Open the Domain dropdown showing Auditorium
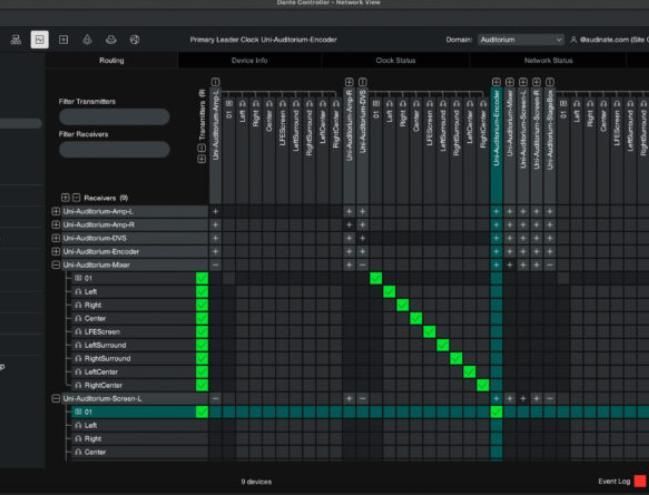 (519, 40)
